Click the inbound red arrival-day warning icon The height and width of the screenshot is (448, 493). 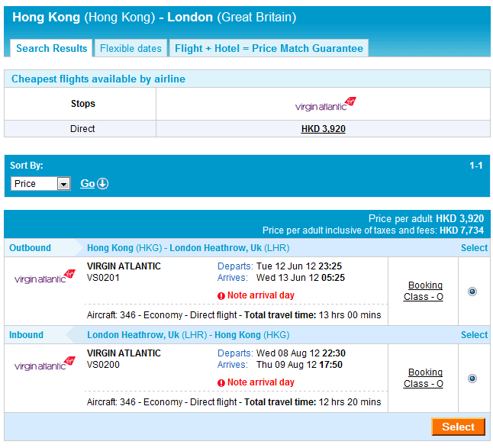click(221, 382)
